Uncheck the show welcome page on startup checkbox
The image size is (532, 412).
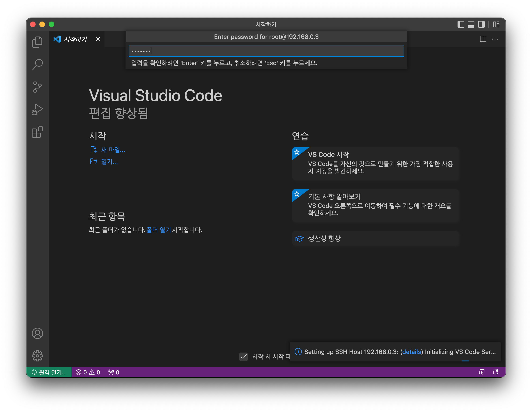(x=243, y=357)
